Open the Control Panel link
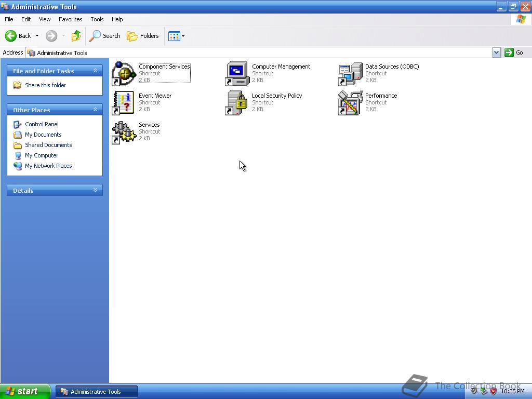Screen dimensions: 532x399 [x=42, y=124]
